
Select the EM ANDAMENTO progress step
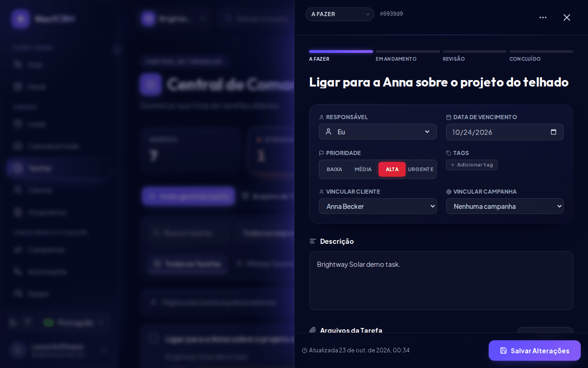tap(407, 56)
